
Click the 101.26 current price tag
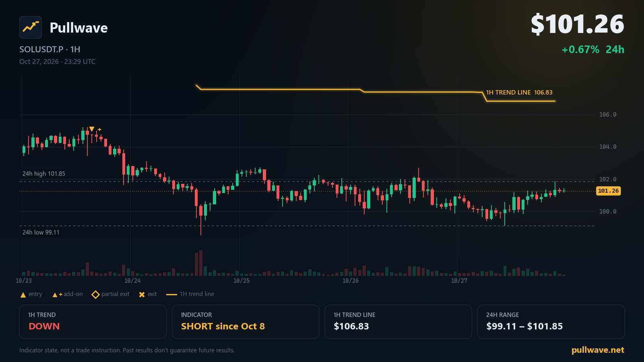pos(608,191)
